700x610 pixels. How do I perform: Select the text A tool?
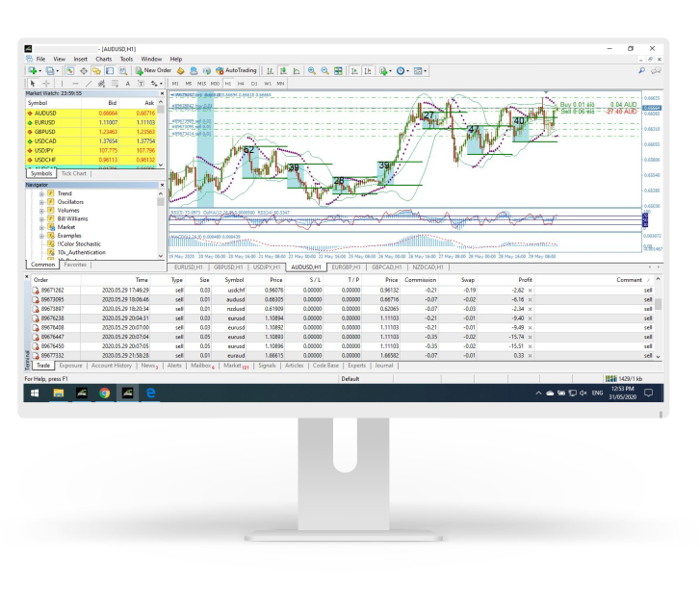point(128,84)
